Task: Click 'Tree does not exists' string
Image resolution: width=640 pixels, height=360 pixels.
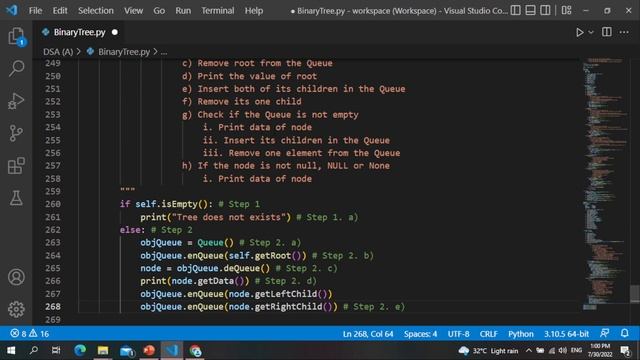Action: point(229,217)
